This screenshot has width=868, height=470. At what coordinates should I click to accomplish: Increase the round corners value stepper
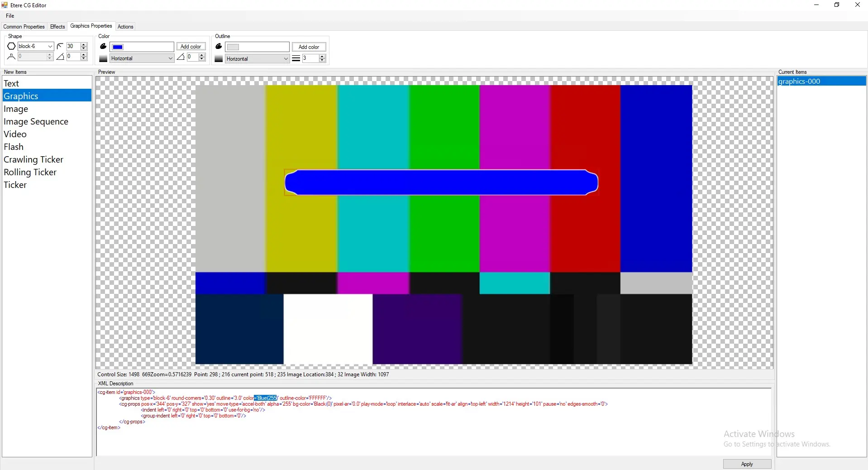[x=84, y=44]
